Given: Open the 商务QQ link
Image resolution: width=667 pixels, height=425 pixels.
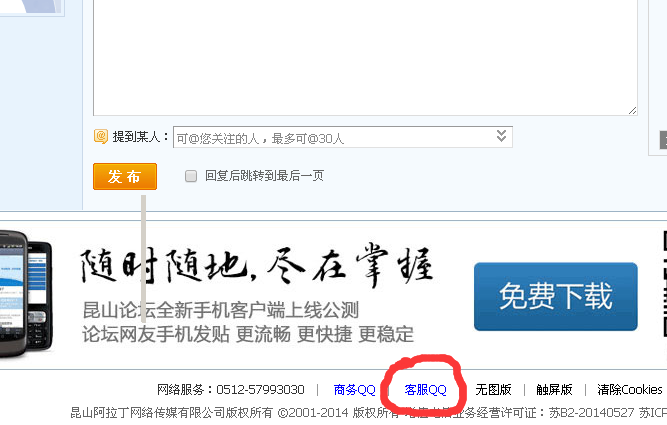Looking at the screenshot, I should pyautogui.click(x=354, y=390).
